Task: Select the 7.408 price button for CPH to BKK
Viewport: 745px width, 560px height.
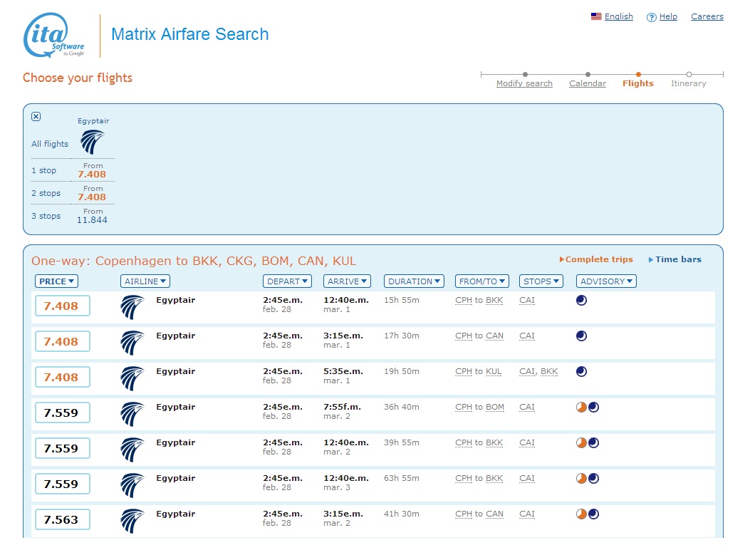Action: coord(62,306)
